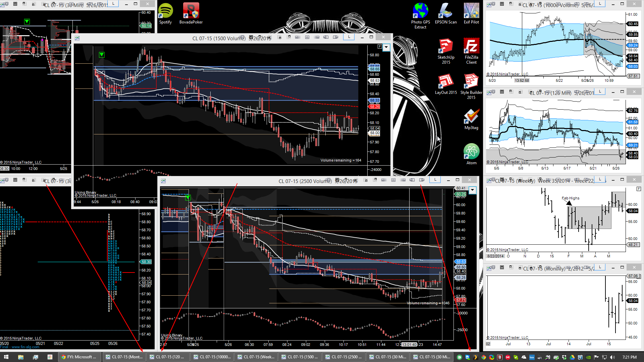The width and height of the screenshot is (644, 362).
Task: Click Windows Start button
Action: click(6, 357)
